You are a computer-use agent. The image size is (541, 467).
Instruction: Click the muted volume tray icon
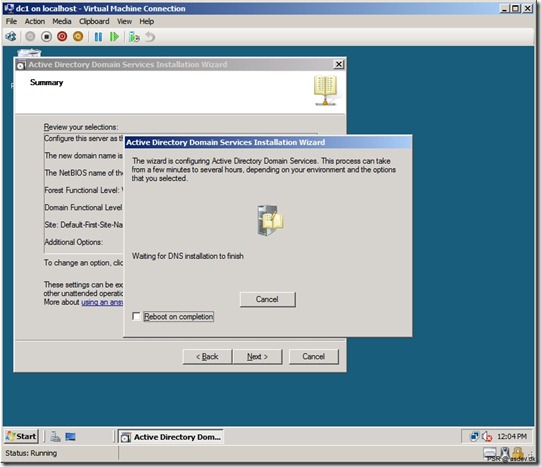point(487,437)
